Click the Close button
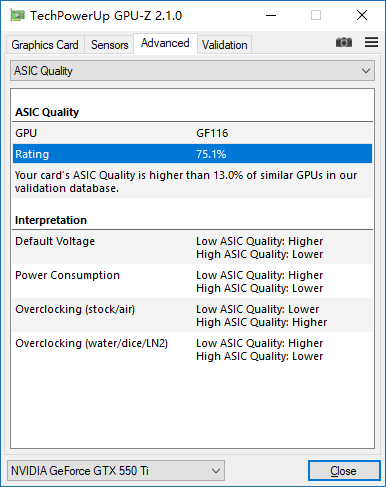 pyautogui.click(x=344, y=471)
